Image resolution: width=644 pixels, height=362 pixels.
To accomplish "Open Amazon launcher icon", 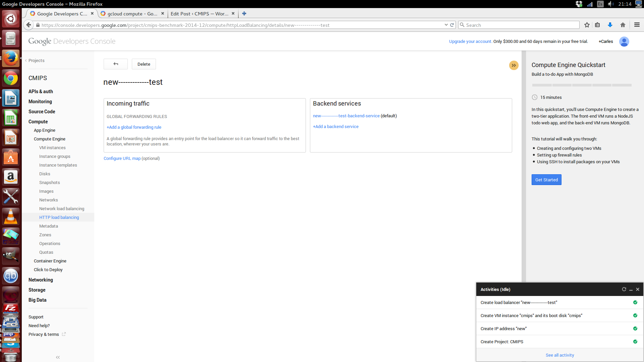I will pos(11,177).
